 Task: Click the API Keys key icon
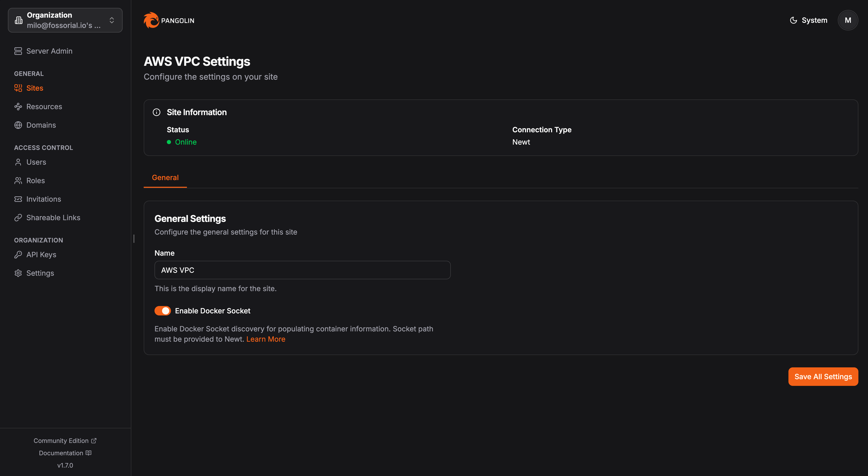point(18,255)
